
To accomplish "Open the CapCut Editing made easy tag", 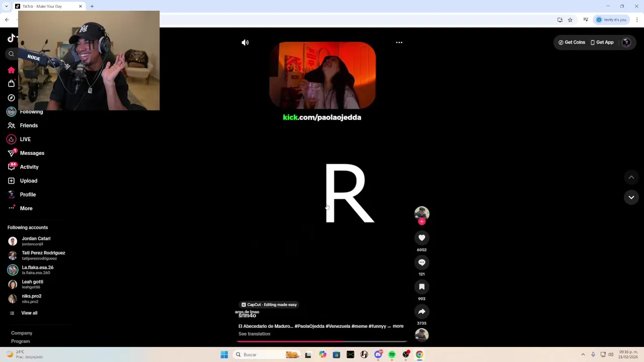I will pos(269,305).
